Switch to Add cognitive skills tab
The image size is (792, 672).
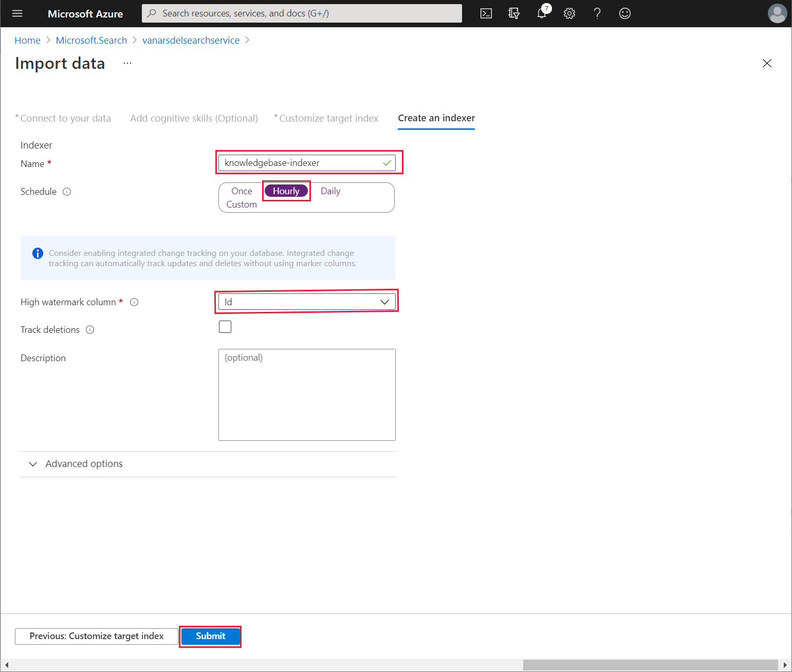[x=194, y=118]
